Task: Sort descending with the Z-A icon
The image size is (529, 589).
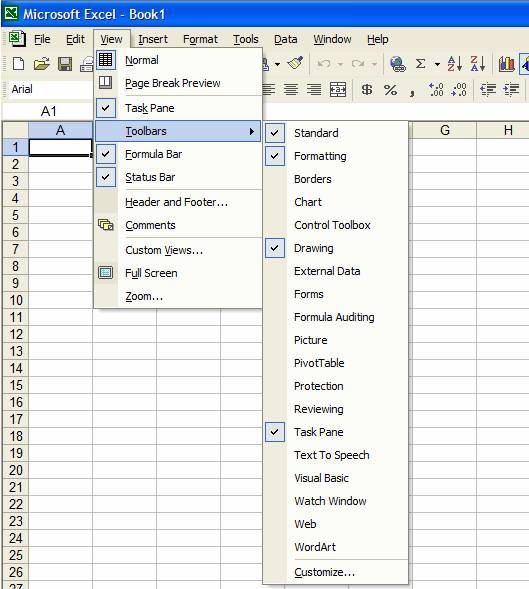Action: (x=478, y=64)
